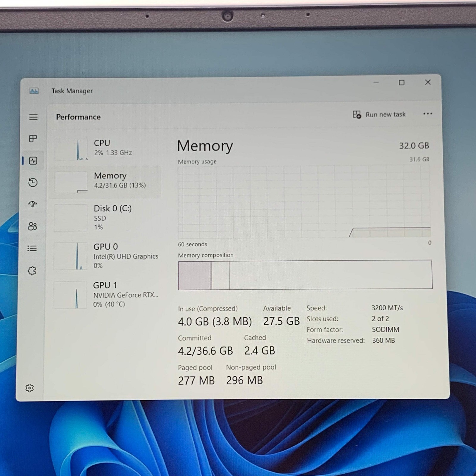Click the 3200 MT/s speed value

click(387, 308)
